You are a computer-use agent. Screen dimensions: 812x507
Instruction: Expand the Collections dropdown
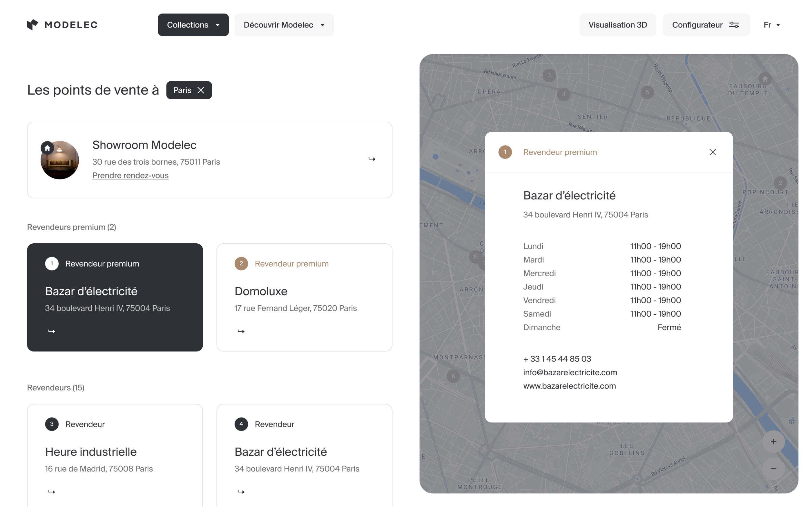point(193,25)
